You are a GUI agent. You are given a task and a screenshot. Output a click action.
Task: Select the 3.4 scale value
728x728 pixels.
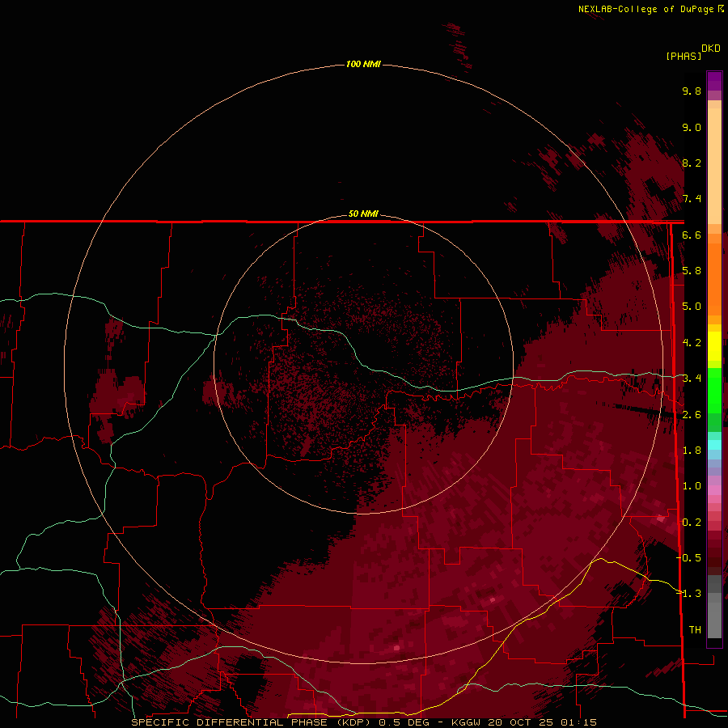pyautogui.click(x=692, y=379)
